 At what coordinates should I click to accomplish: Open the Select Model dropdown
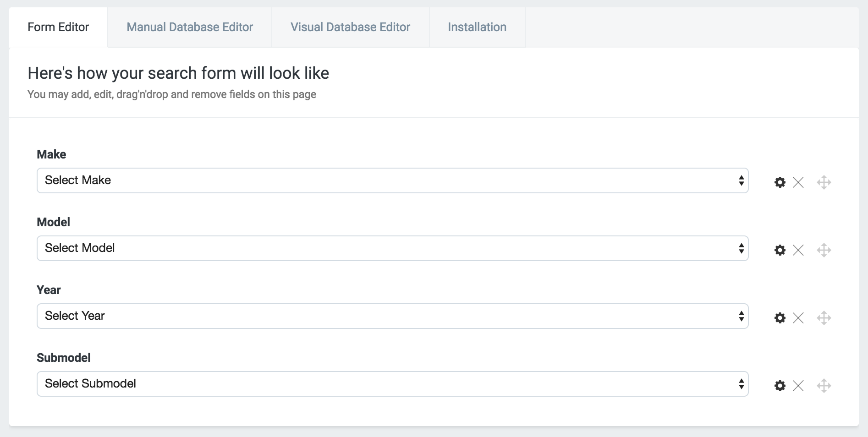pyautogui.click(x=392, y=248)
